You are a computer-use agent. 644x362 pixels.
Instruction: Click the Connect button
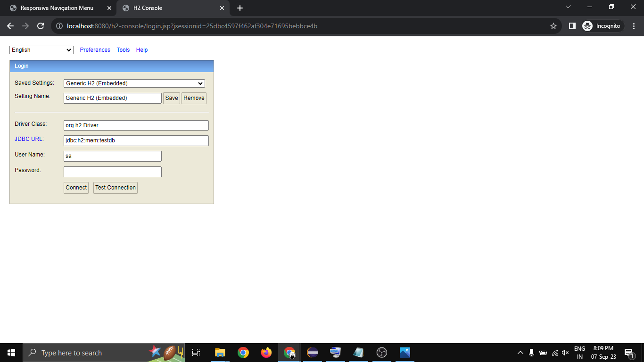coord(76,188)
